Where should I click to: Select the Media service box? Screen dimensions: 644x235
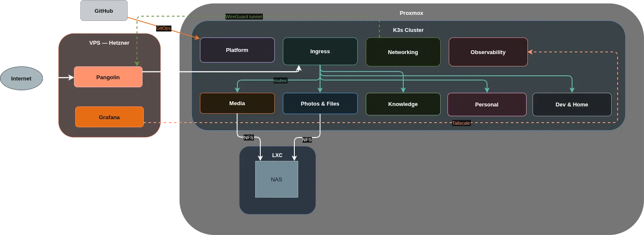tap(237, 103)
